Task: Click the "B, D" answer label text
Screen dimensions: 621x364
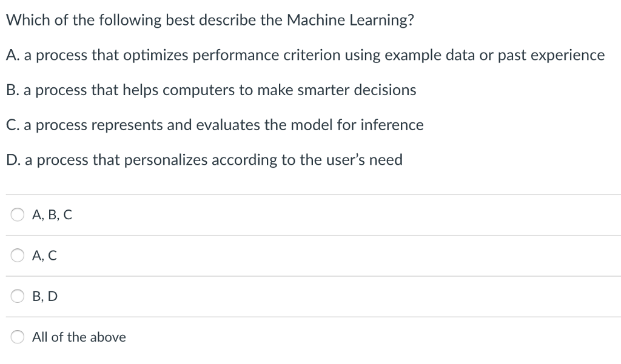Action: pyautogui.click(x=45, y=296)
